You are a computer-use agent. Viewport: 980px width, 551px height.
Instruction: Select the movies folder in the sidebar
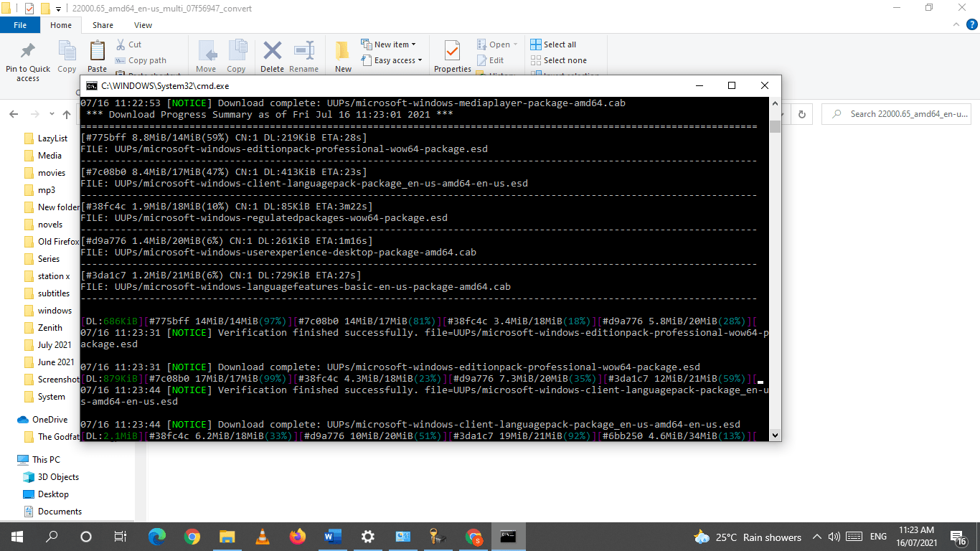click(52, 173)
